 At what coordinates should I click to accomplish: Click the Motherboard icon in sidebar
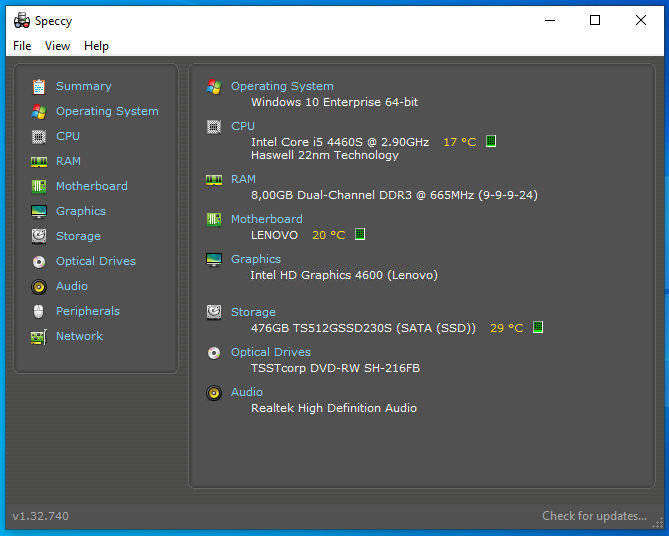(x=39, y=186)
